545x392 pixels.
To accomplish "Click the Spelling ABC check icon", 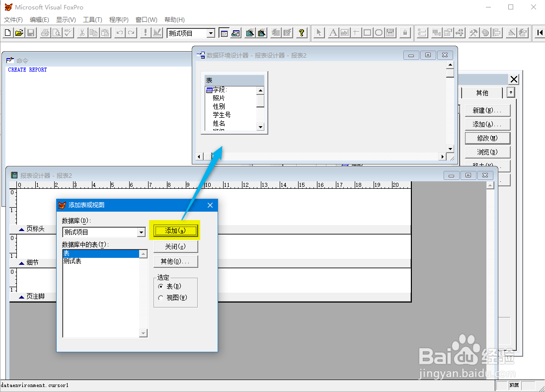I will click(x=68, y=33).
